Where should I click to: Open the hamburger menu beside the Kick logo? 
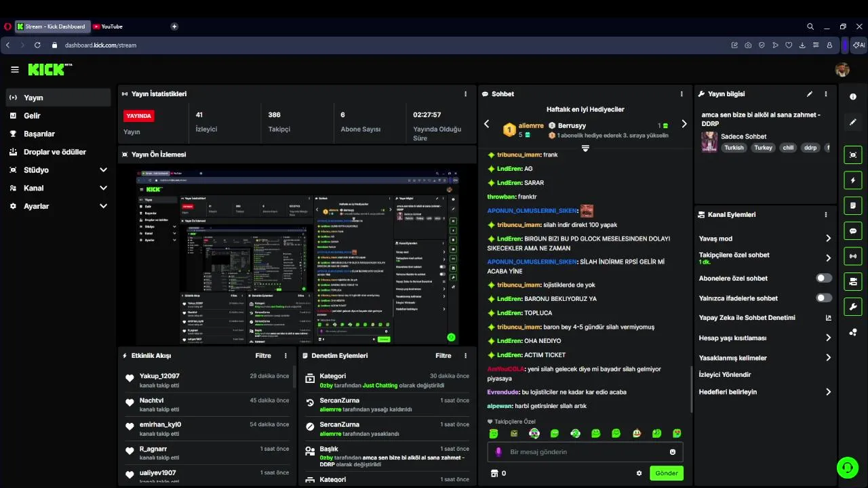pyautogui.click(x=14, y=70)
